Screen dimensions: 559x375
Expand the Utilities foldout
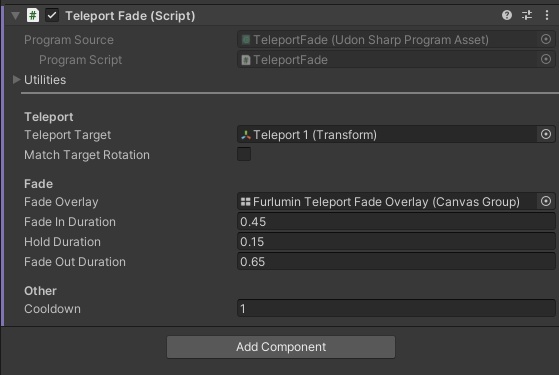[16, 79]
